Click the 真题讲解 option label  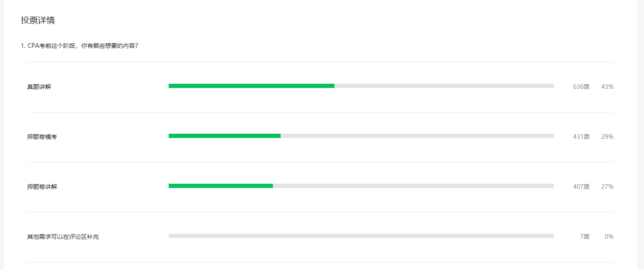coord(39,87)
